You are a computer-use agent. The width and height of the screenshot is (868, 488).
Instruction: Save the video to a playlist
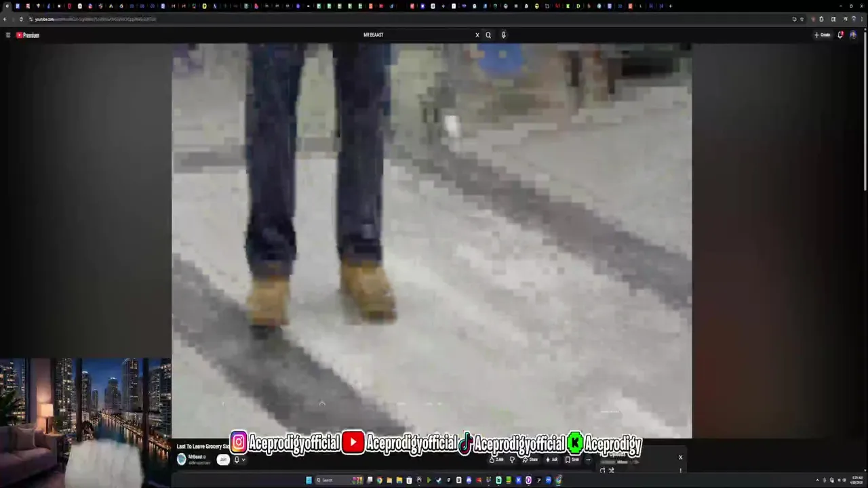573,460
